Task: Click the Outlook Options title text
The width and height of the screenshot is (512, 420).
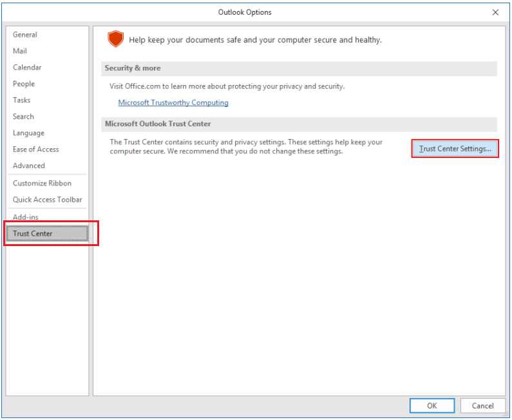Action: 245,12
